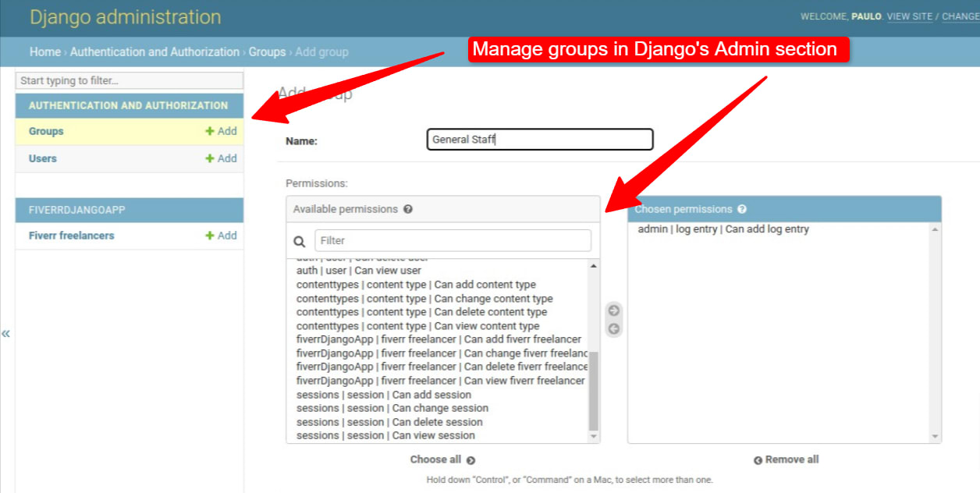Open the FIVERRDJANGOAPP section header
This screenshot has width=980, height=493.
pos(129,210)
